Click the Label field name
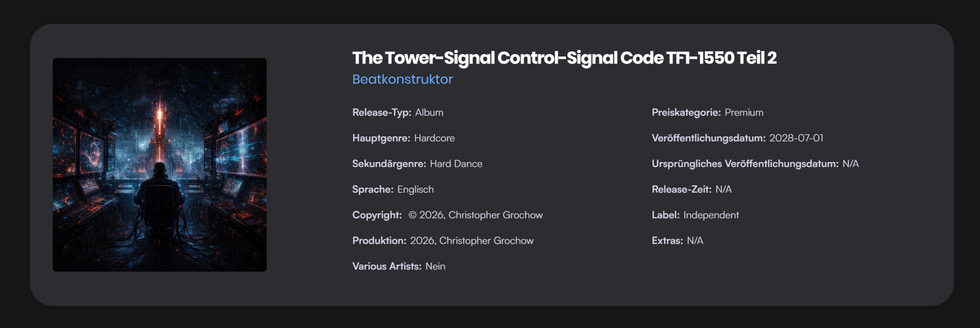The height and width of the screenshot is (328, 980). click(665, 215)
